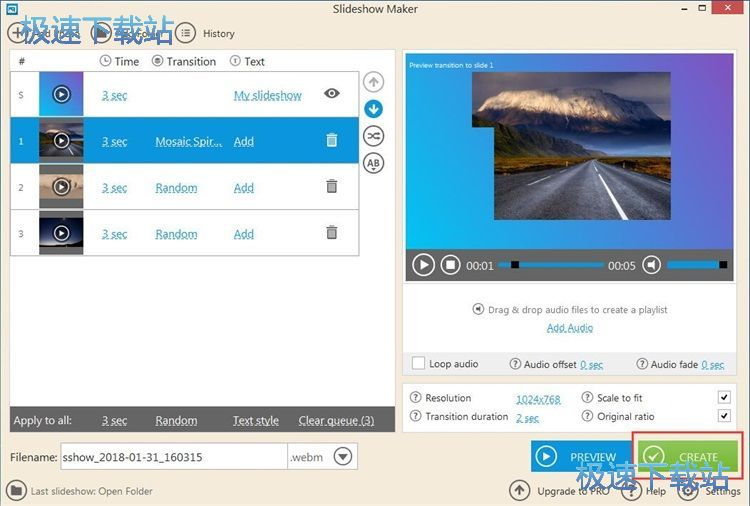Enable the Loop audio checkbox
The height and width of the screenshot is (506, 750).
pyautogui.click(x=419, y=364)
